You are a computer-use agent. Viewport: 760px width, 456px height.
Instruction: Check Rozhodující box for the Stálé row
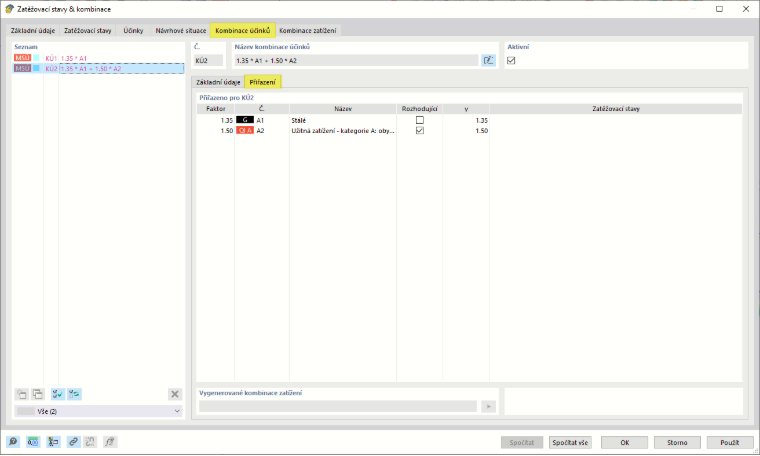pos(420,120)
